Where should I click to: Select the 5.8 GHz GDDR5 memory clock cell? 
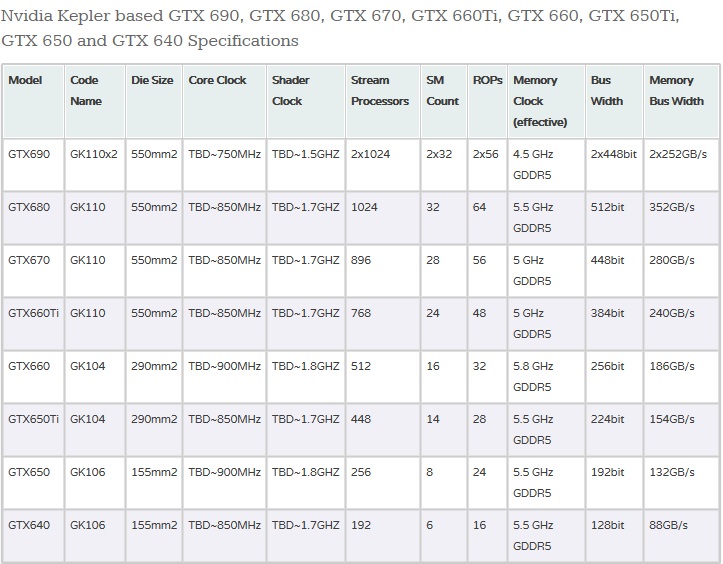pyautogui.click(x=546, y=377)
